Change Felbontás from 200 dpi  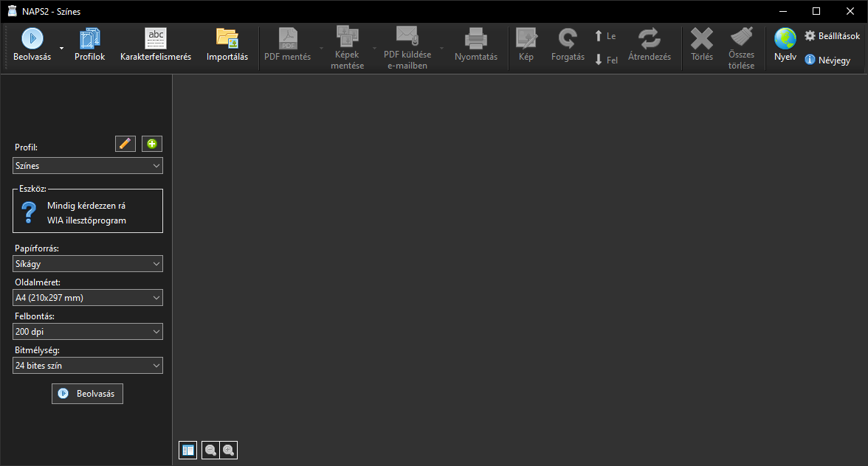[x=88, y=332]
